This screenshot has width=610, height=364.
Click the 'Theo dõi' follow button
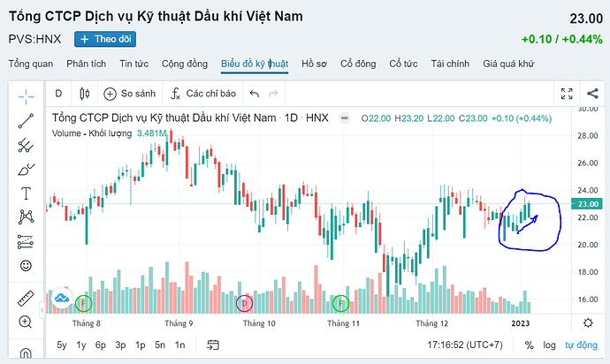pos(105,39)
